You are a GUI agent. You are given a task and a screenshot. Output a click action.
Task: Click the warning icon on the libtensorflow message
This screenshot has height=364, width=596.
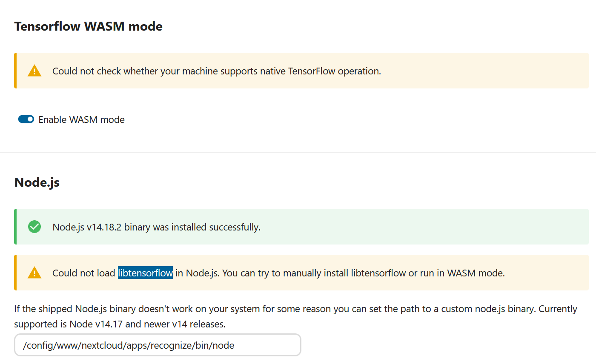click(x=34, y=273)
